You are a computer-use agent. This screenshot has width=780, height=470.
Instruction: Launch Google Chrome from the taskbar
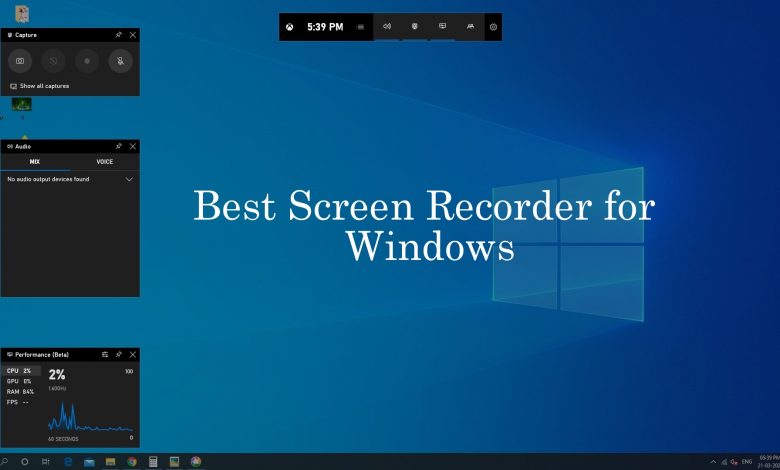pyautogui.click(x=132, y=462)
